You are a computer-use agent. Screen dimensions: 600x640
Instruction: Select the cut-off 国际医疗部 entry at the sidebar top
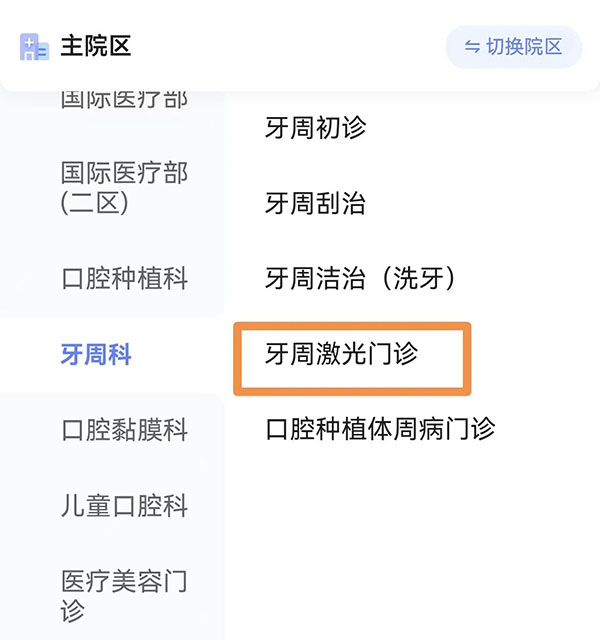click(x=124, y=100)
